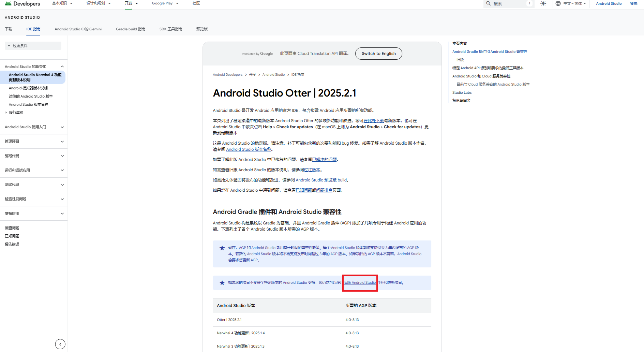Open the language selector globe dropdown
Screen dimensions: 644x352
pyautogui.click(x=571, y=3)
